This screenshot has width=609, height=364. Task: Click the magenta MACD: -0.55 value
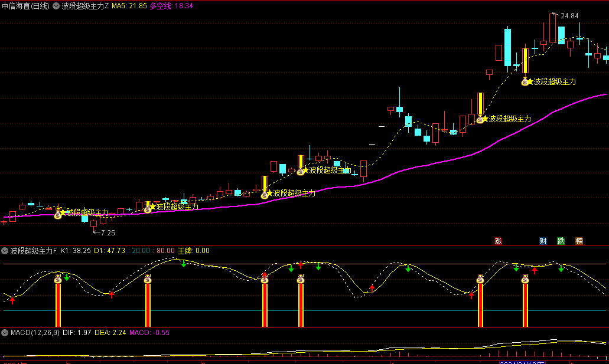(149, 333)
